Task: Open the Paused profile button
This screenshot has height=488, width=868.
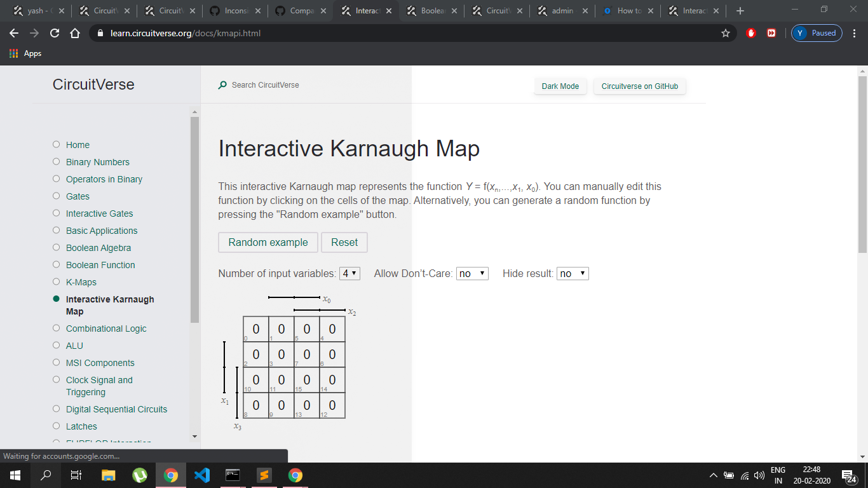Action: point(817,33)
